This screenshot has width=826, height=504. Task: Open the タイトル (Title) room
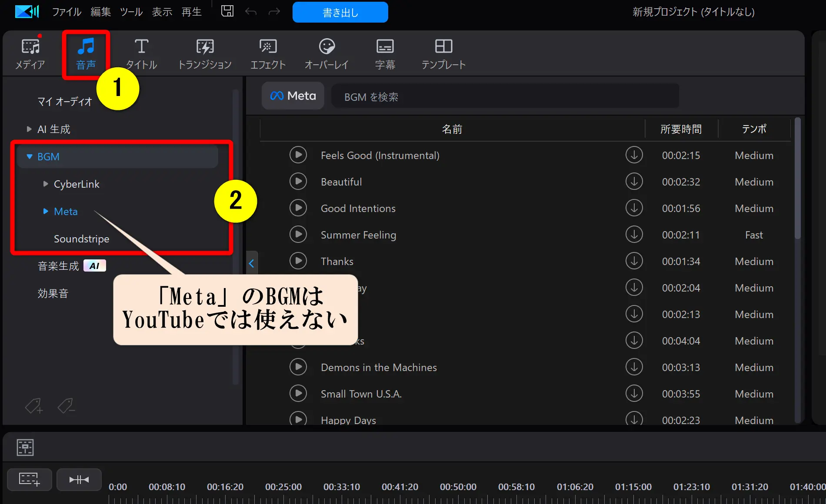click(x=141, y=54)
